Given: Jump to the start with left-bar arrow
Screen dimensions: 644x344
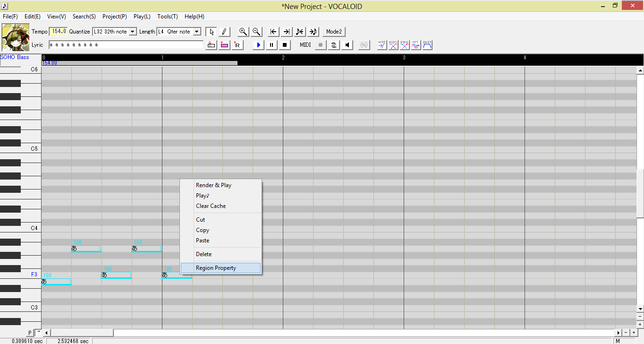Looking at the screenshot, I should point(273,32).
